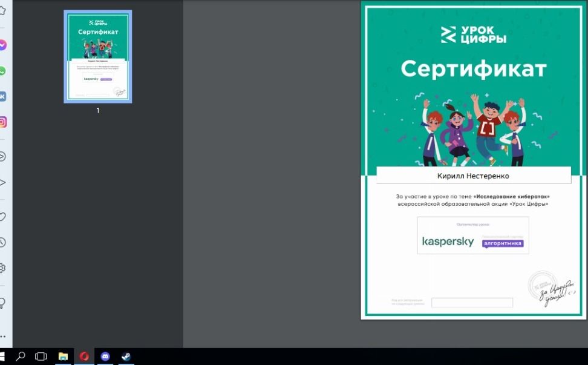This screenshot has height=365, width=588.
Task: Open VK in the Opera sidebar
Action: 2,96
